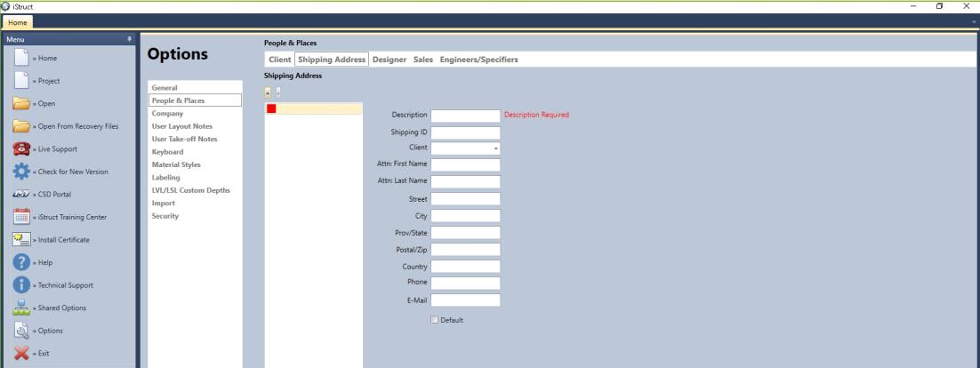This screenshot has width=980, height=368.
Task: Click the Open From Recovery Files folder icon
Action: coord(21,126)
